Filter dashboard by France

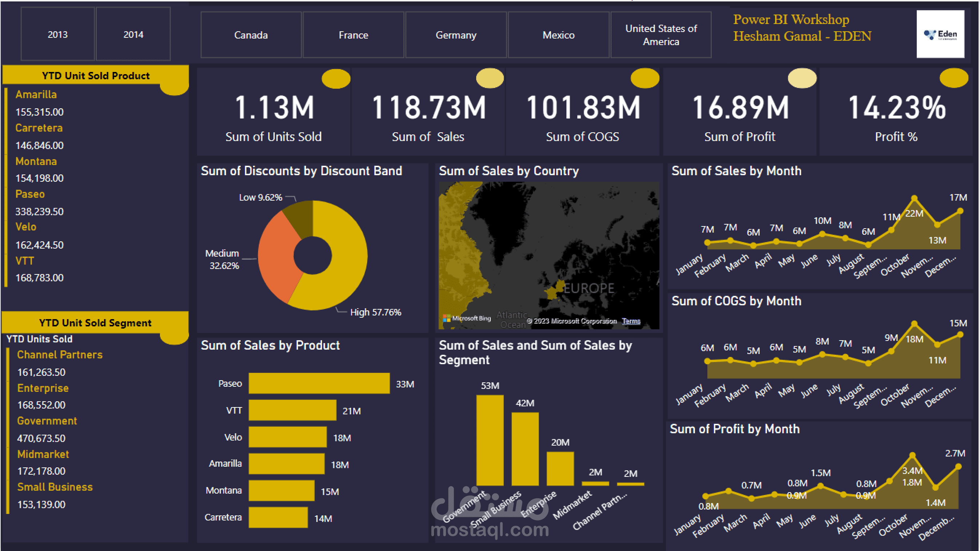pyautogui.click(x=353, y=35)
